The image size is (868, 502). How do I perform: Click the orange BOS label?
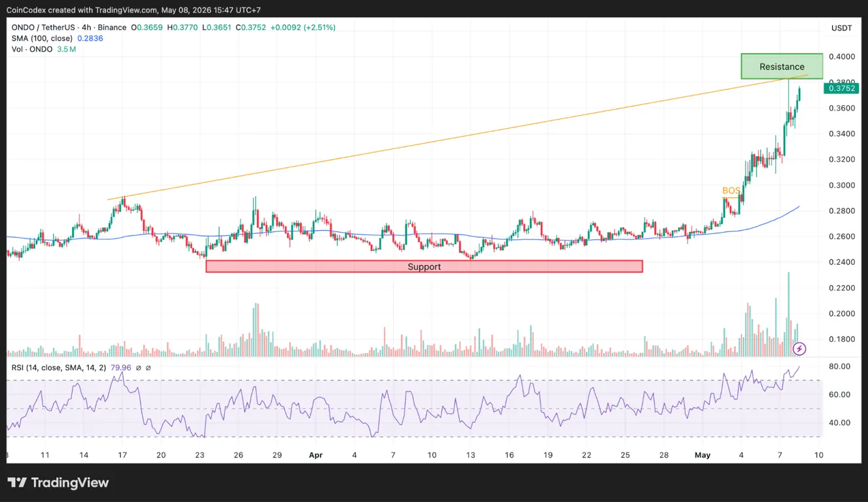pyautogui.click(x=731, y=191)
